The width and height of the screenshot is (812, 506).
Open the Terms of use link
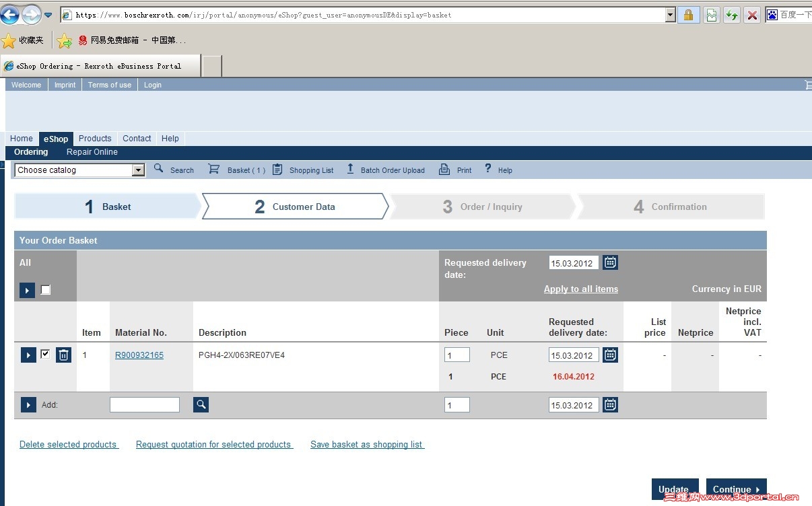(110, 85)
